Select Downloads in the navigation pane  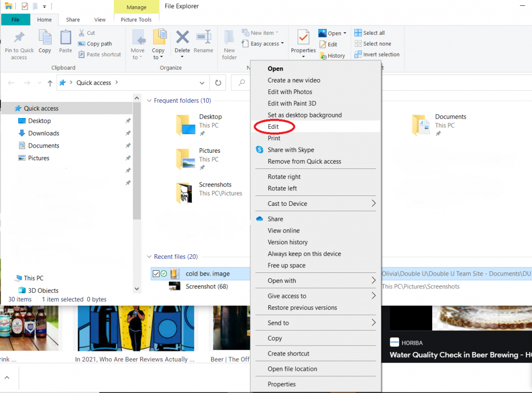coord(44,133)
